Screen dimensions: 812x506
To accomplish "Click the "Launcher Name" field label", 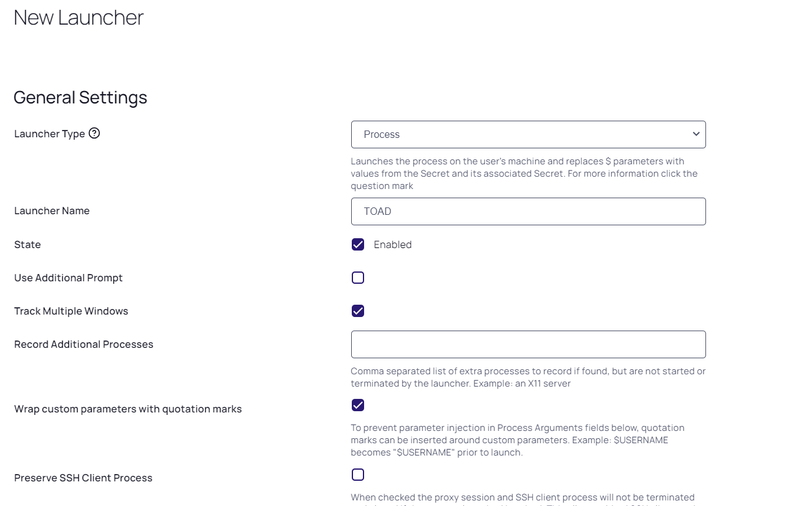I will point(52,211).
